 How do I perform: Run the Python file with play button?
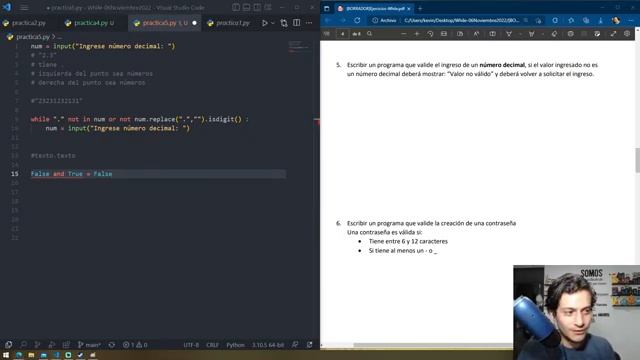pyautogui.click(x=264, y=23)
